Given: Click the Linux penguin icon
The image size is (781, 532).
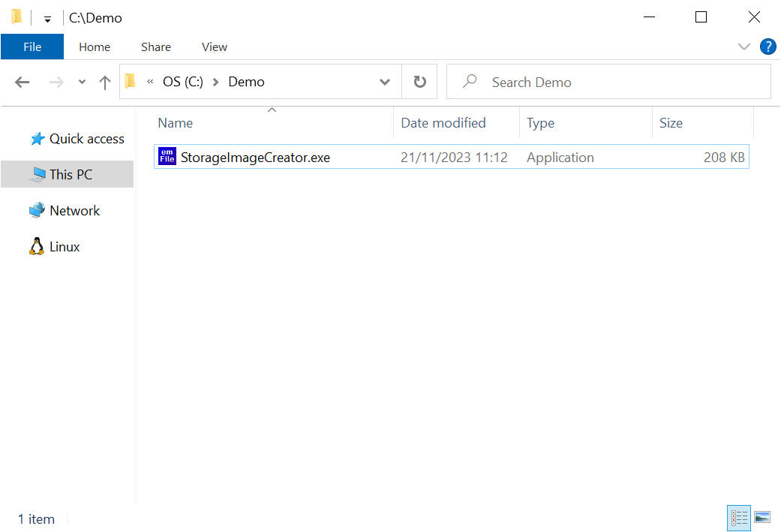Looking at the screenshot, I should coord(37,247).
